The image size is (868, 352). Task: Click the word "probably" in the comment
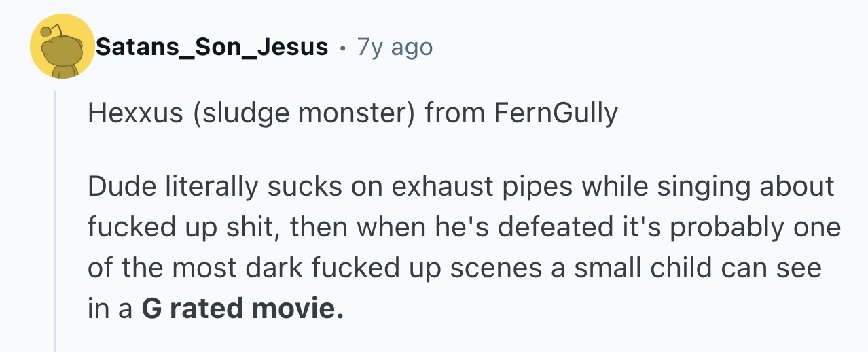[x=715, y=228]
